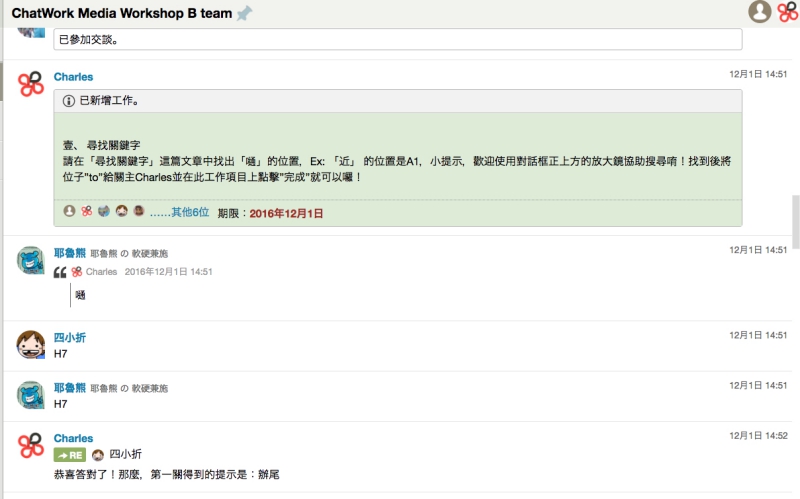
Task: Open 四小折's name above H7
Action: [70, 338]
